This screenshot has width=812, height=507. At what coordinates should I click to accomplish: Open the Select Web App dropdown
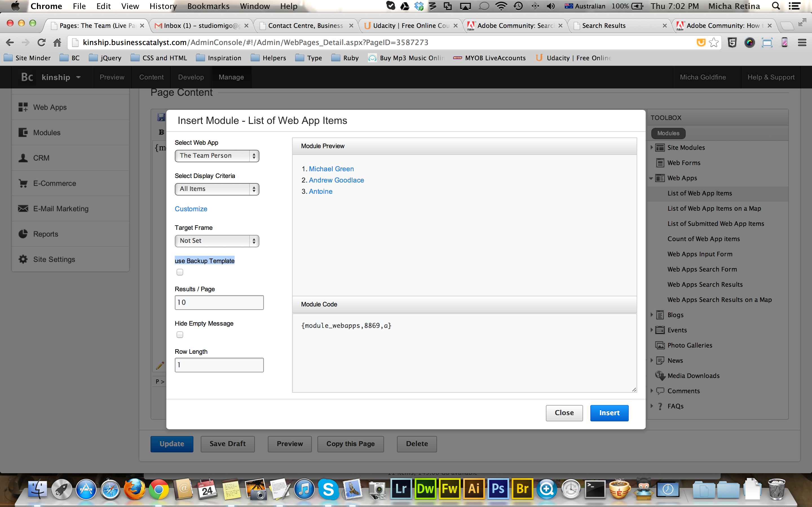[217, 156]
